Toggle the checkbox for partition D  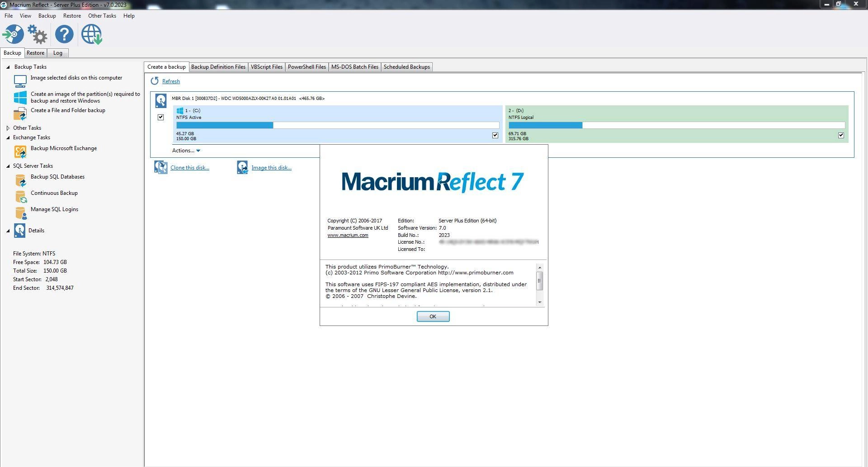point(841,135)
